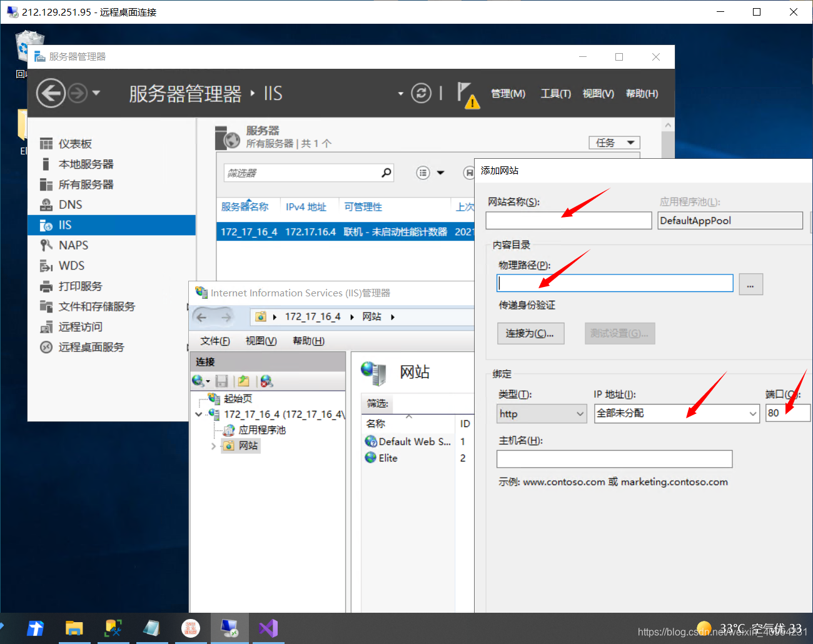Screen dimensions: 813x644
Task: Open the IIS Manager 帮助(H) menu
Action: click(x=308, y=341)
